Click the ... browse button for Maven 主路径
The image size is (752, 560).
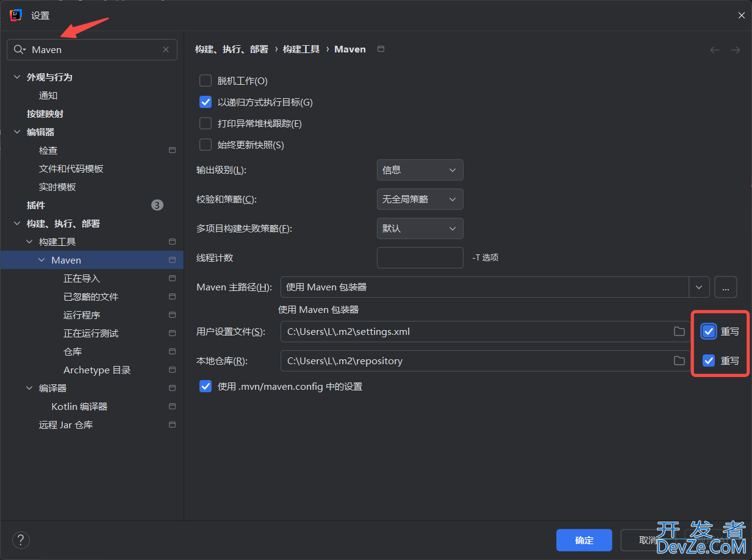pos(725,287)
